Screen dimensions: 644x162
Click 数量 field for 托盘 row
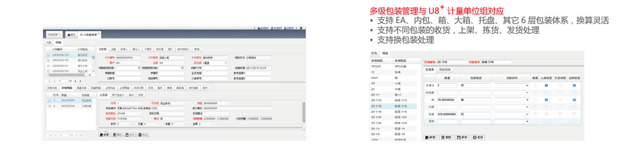coord(447,114)
